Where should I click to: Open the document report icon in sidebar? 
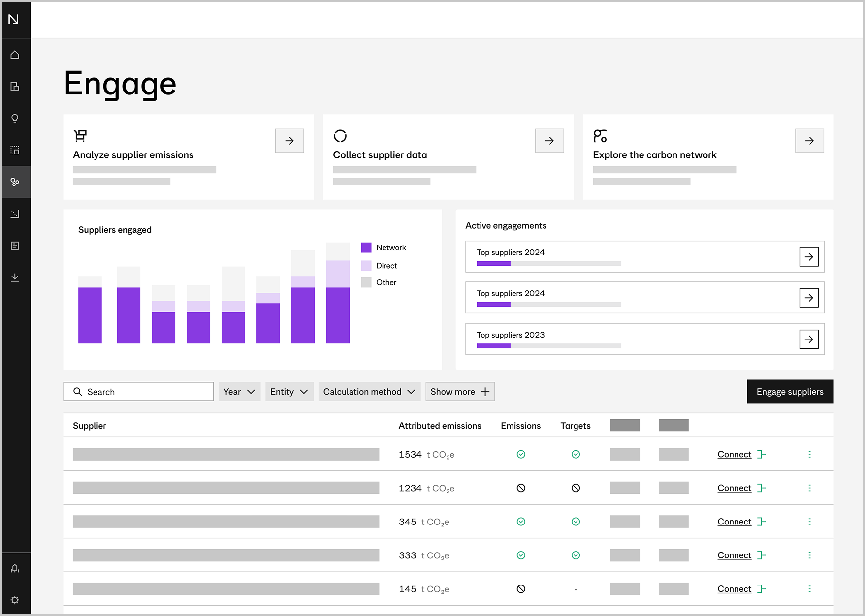point(15,246)
